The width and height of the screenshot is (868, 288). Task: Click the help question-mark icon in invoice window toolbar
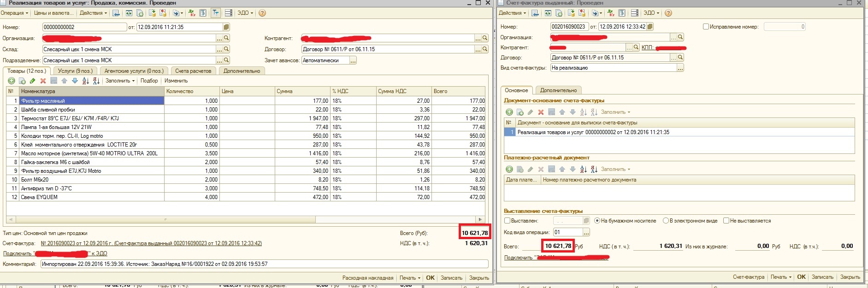668,13
